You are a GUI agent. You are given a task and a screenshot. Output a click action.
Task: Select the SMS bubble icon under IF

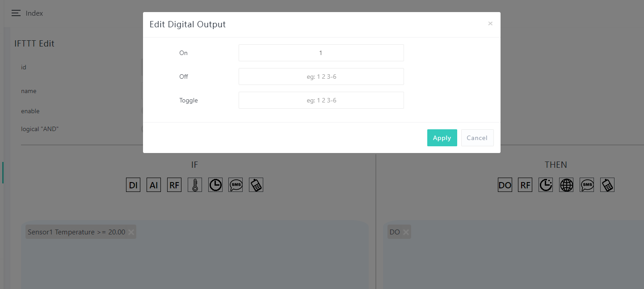(x=236, y=185)
